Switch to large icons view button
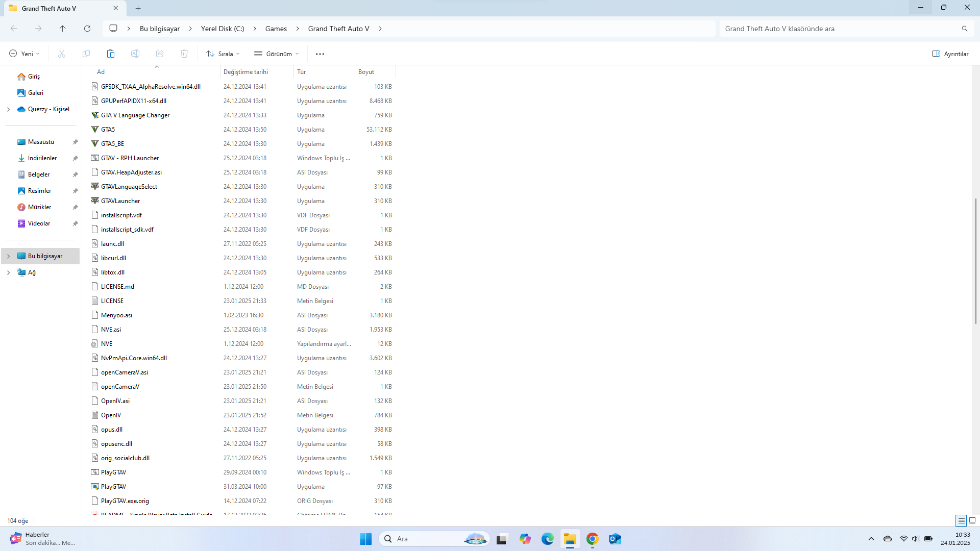980x551 pixels. pyautogui.click(x=972, y=520)
